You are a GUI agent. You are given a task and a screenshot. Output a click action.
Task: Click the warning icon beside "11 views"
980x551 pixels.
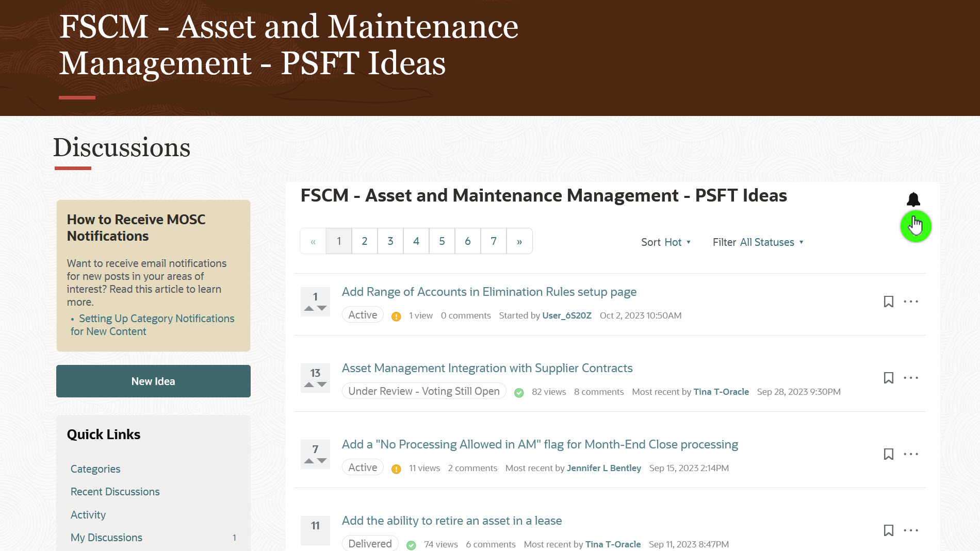click(396, 469)
